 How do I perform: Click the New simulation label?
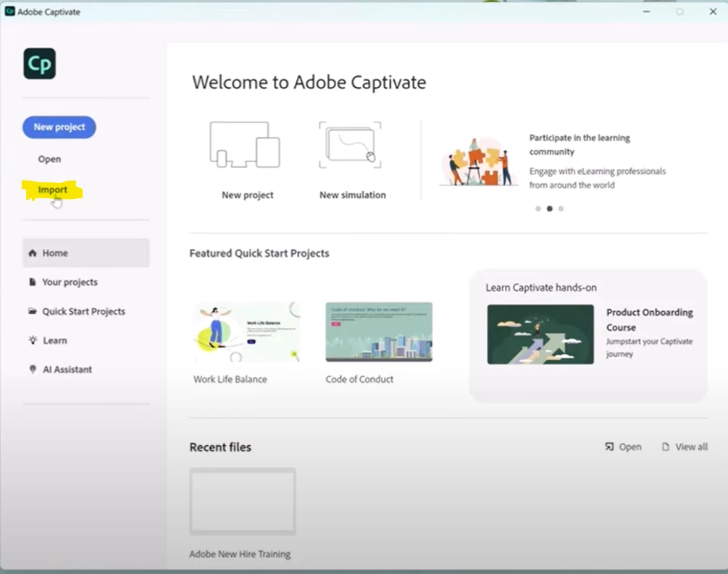[x=352, y=195]
